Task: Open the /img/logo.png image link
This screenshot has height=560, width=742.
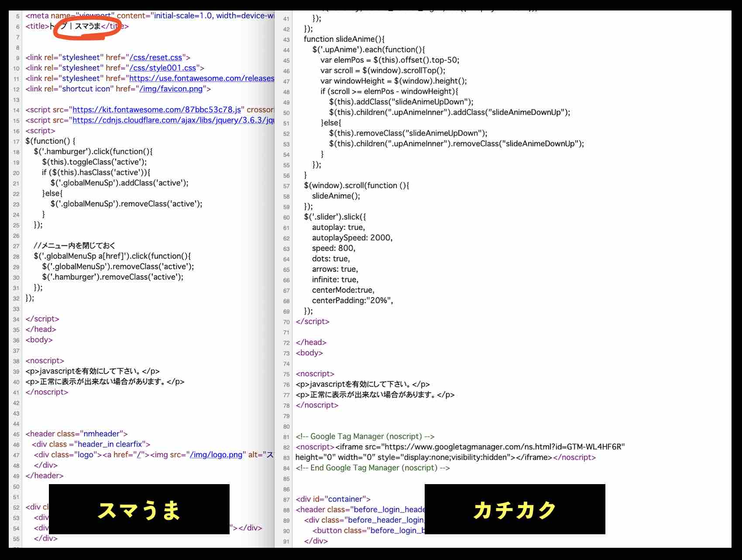Action: pyautogui.click(x=216, y=455)
